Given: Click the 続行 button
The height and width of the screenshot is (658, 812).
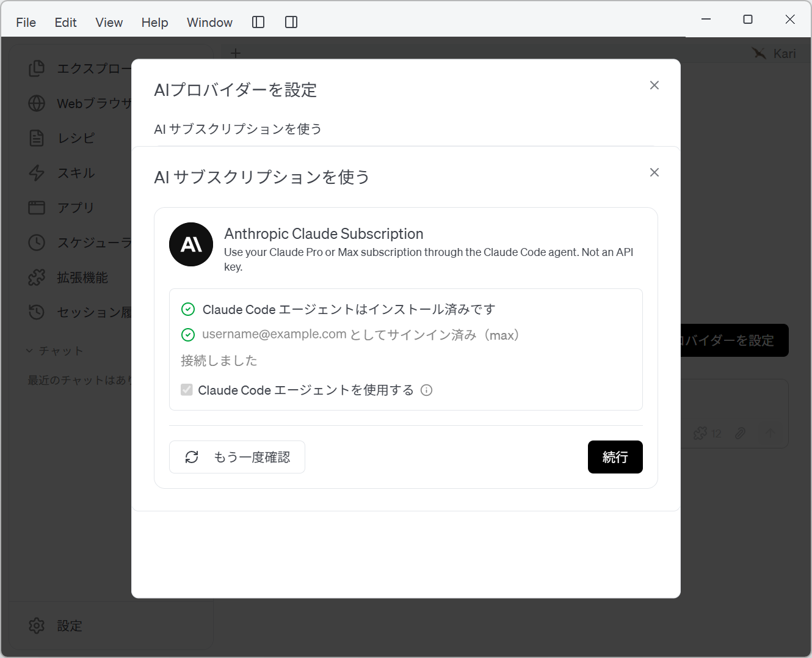Looking at the screenshot, I should 615,457.
